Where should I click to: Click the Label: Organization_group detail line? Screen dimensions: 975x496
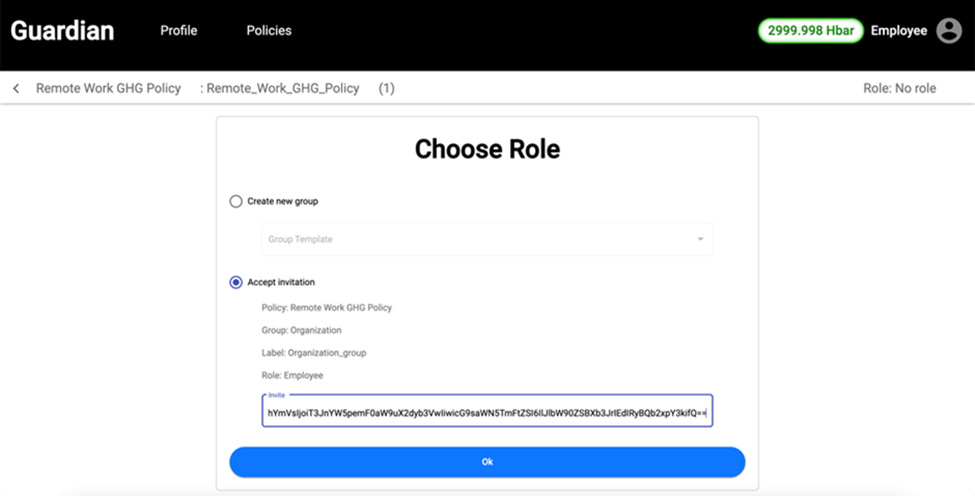pos(312,353)
